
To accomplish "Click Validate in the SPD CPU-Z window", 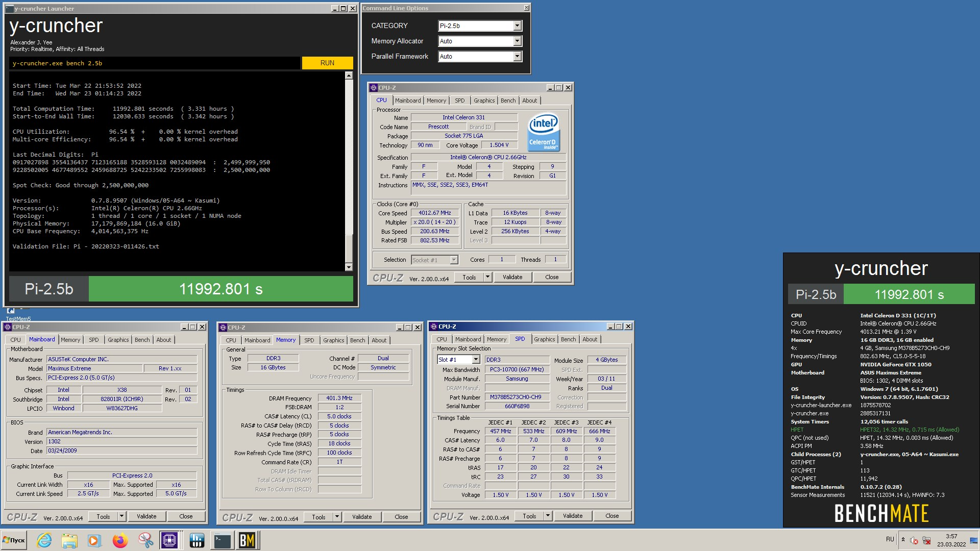I will click(572, 516).
